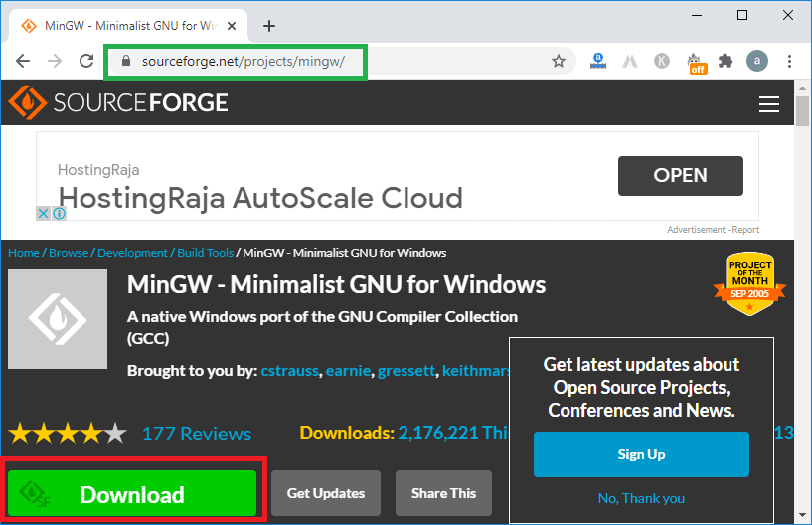
Task: Go to Home breadcrumb
Action: click(24, 253)
